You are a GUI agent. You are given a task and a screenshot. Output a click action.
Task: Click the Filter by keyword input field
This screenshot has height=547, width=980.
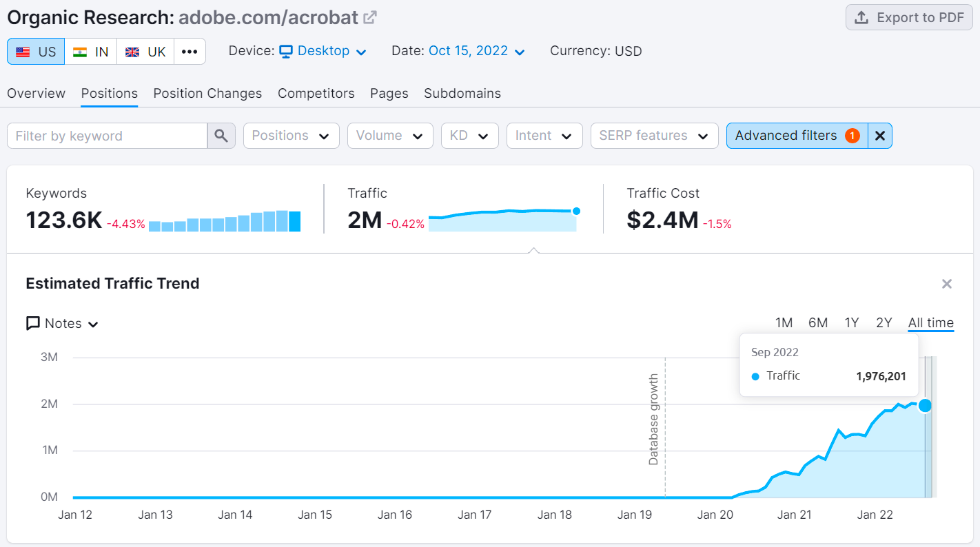106,135
